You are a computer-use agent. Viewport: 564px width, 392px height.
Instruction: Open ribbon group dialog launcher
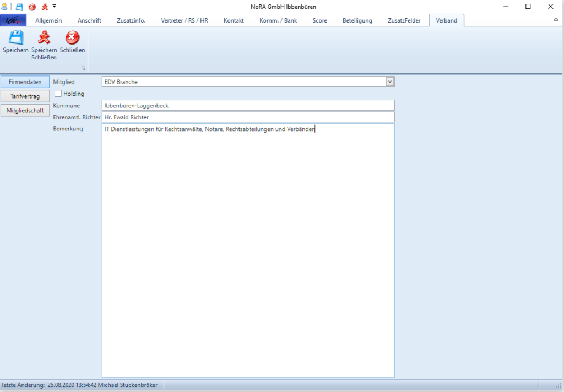tap(84, 68)
